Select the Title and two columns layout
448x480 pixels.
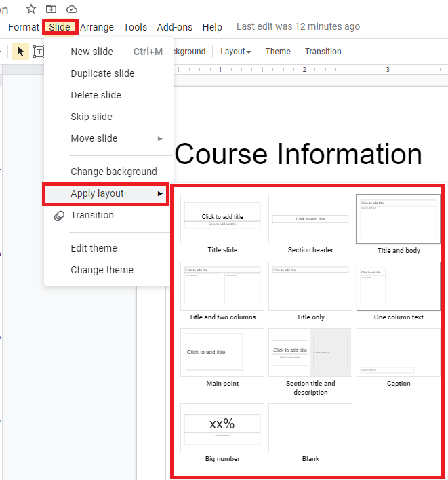[222, 286]
